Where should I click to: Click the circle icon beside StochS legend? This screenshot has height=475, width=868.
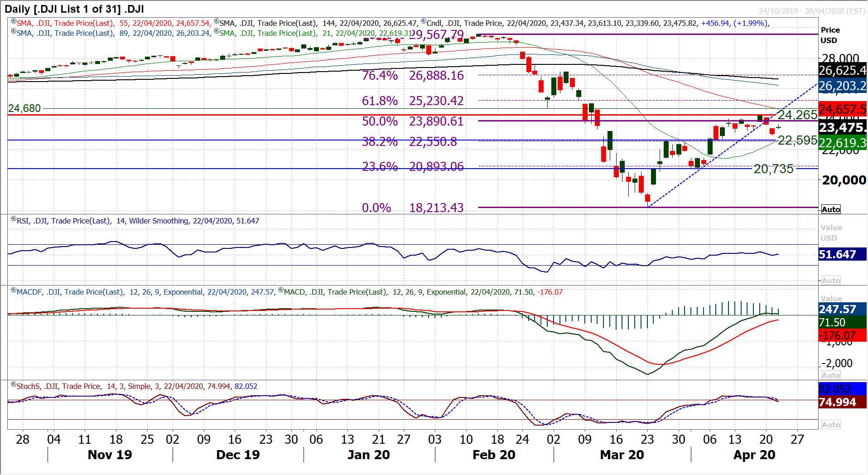pyautogui.click(x=14, y=384)
